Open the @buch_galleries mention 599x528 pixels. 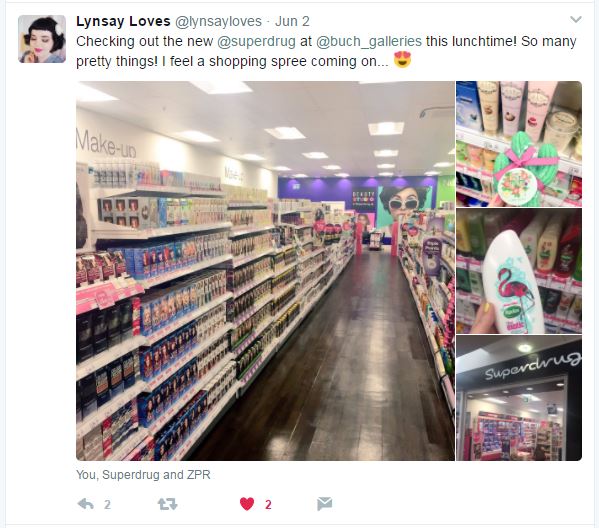pyautogui.click(x=369, y=41)
